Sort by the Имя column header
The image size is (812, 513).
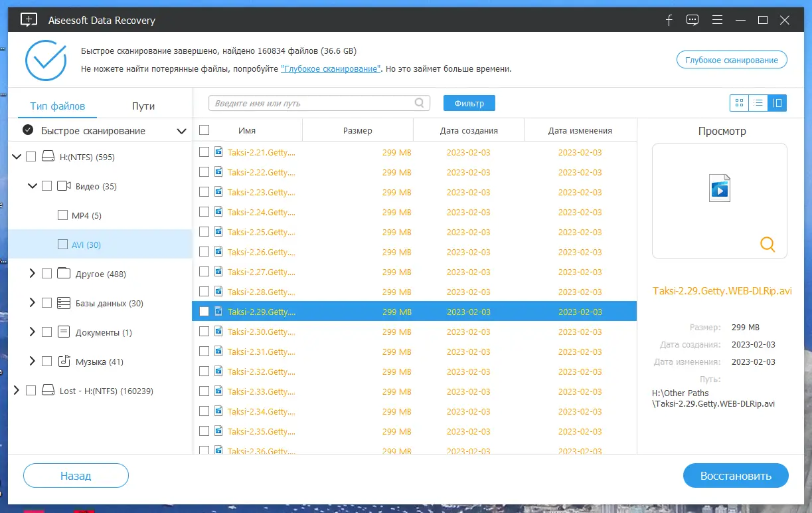(x=247, y=130)
